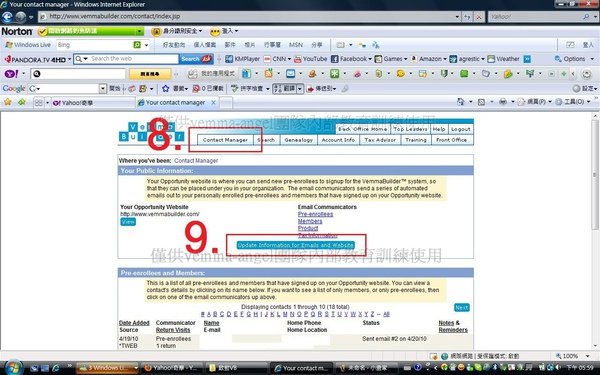The height and width of the screenshot is (375, 600).
Task: Open the Facebook toolbar shortcut
Action: (349, 59)
